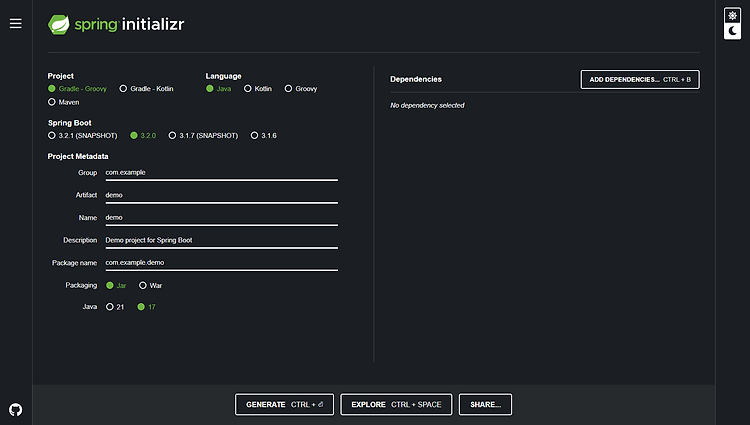Open the hamburger side menu

coord(15,23)
